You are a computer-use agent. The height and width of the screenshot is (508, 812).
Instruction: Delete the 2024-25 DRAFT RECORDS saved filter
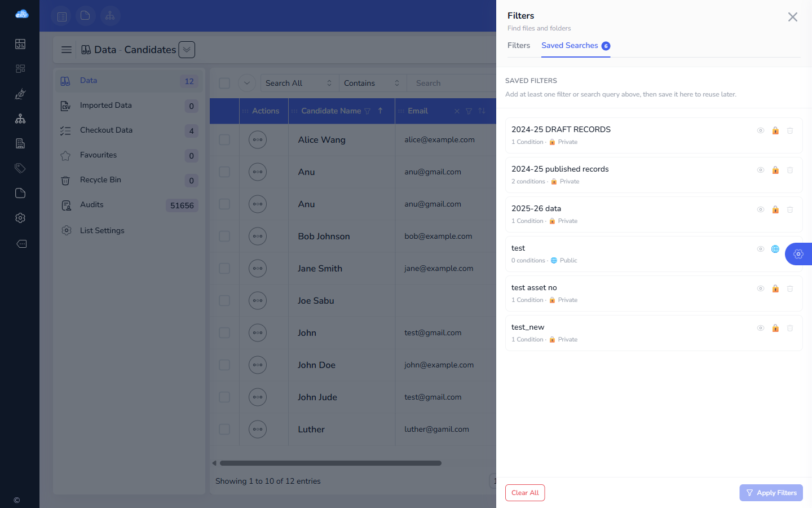(790, 130)
